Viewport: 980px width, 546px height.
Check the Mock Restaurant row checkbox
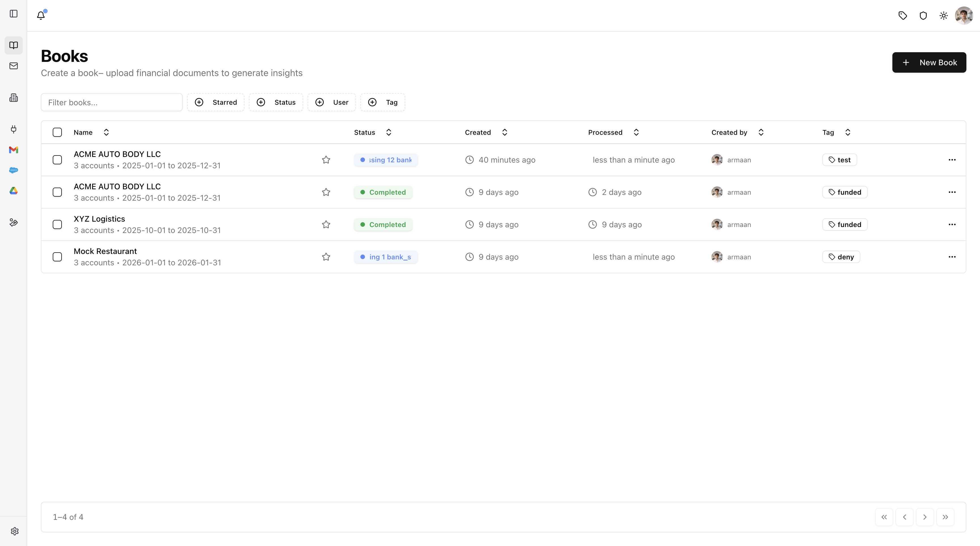(x=58, y=257)
